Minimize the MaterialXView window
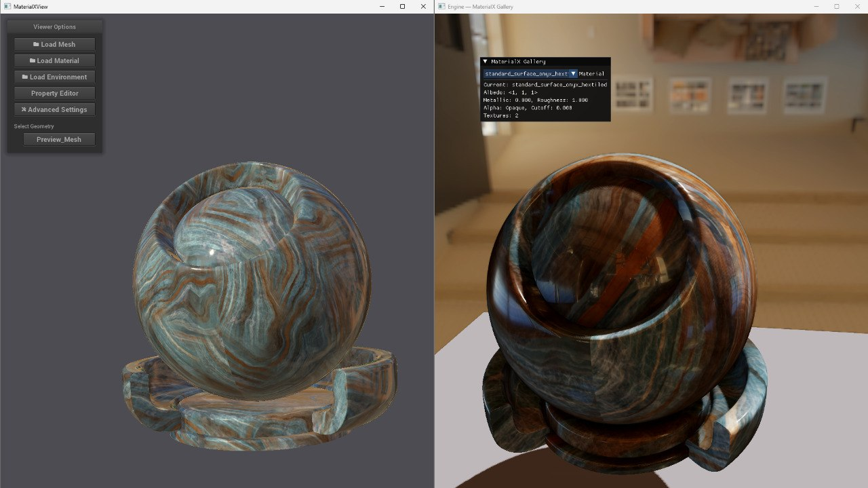Image resolution: width=868 pixels, height=488 pixels. [382, 6]
